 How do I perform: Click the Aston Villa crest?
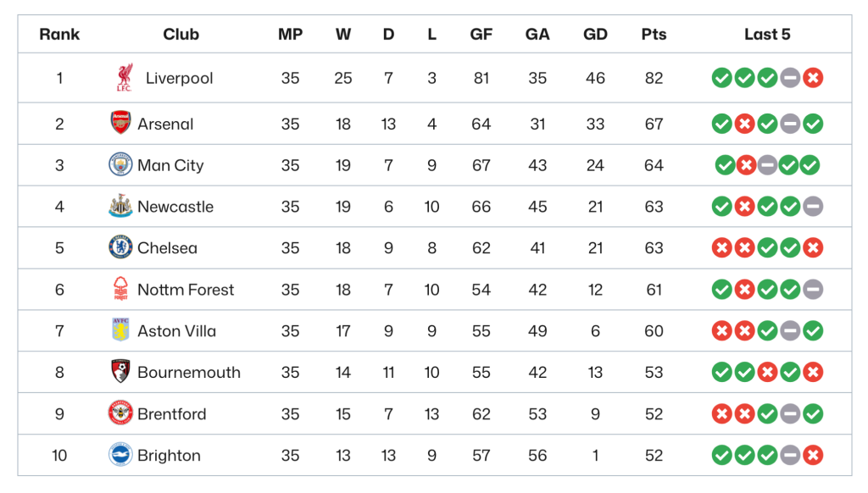click(x=120, y=330)
